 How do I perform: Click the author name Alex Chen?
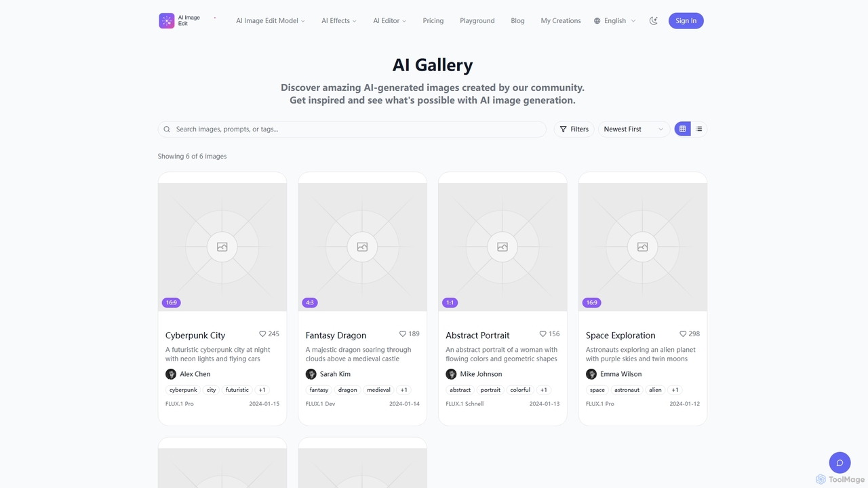pos(195,374)
